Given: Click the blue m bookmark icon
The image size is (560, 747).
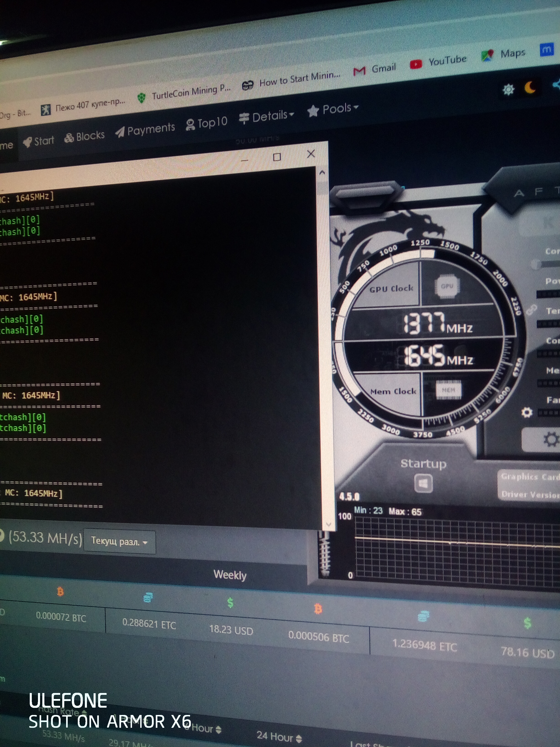Looking at the screenshot, I should [547, 50].
